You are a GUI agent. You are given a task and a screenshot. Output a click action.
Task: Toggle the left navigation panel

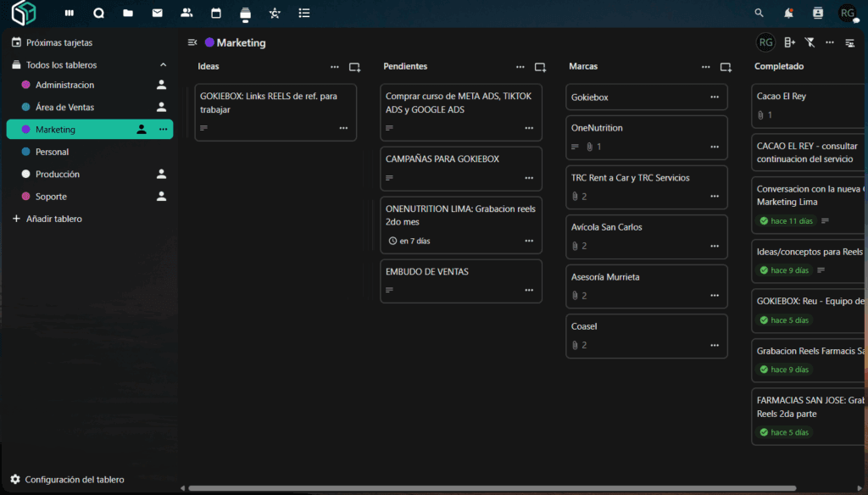(192, 42)
